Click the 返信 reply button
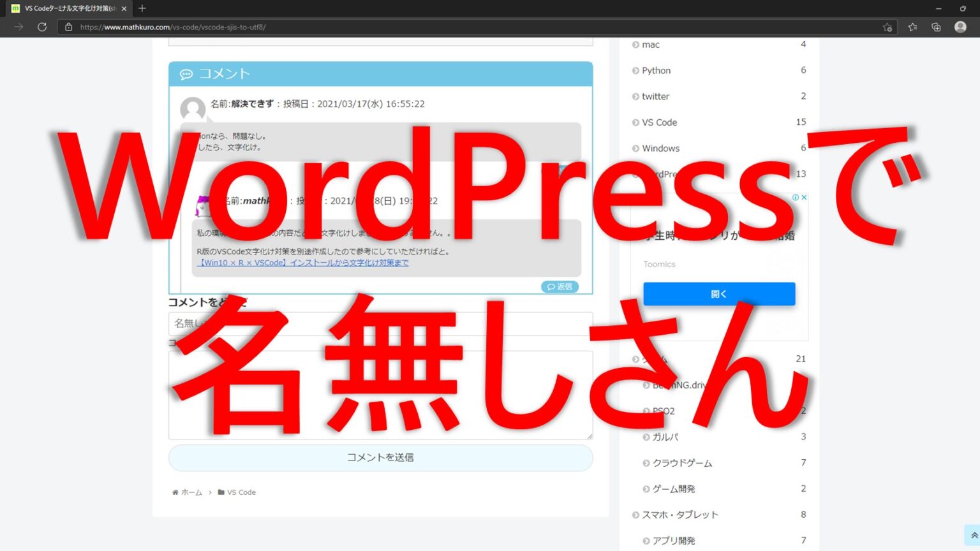Image resolution: width=980 pixels, height=551 pixels. coord(560,286)
